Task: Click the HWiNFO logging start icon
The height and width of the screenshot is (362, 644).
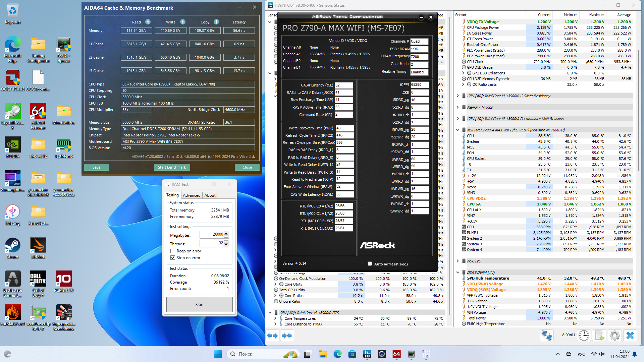Action: coord(599,336)
